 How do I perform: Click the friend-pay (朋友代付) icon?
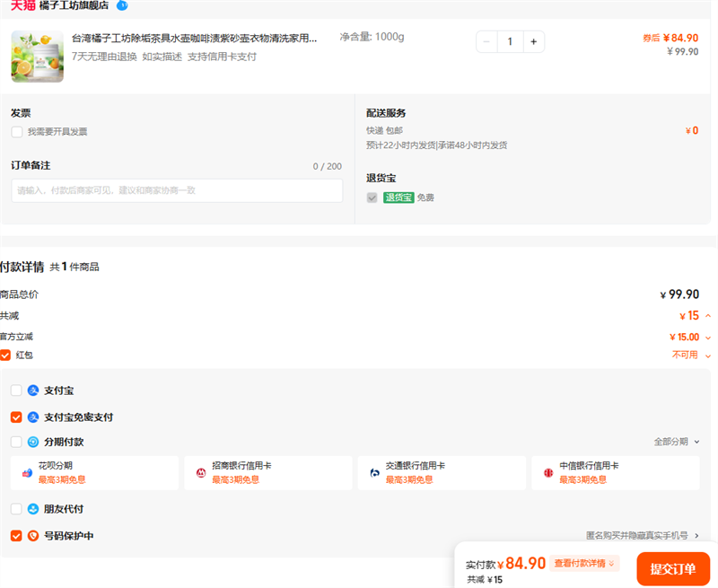(33, 509)
